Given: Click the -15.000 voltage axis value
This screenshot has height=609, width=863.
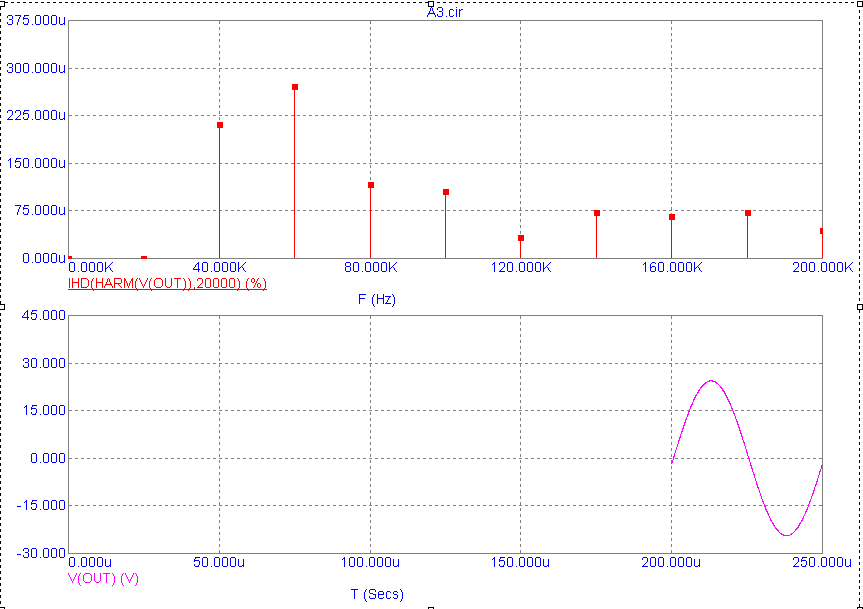Looking at the screenshot, I should pyautogui.click(x=41, y=506).
